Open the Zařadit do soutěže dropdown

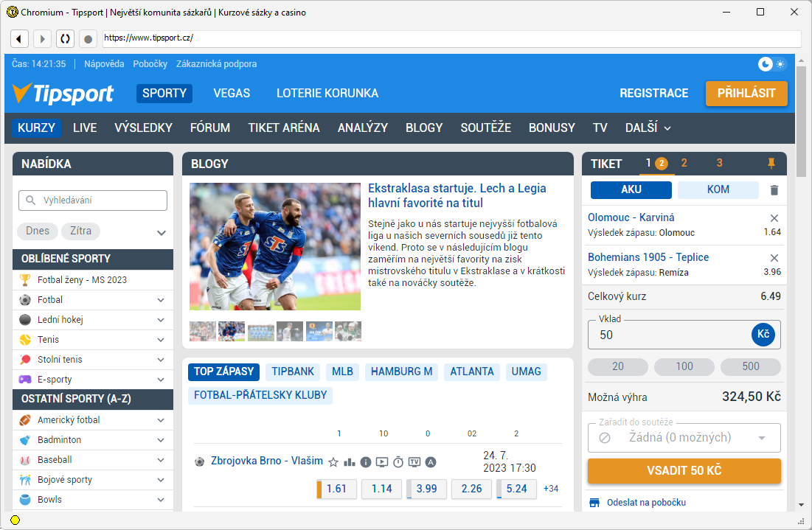[684, 438]
